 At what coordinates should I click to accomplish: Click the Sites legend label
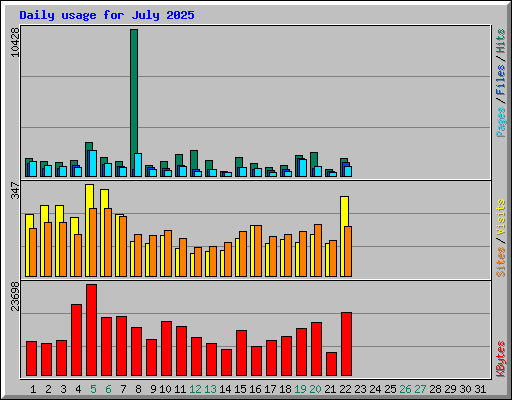501,262
